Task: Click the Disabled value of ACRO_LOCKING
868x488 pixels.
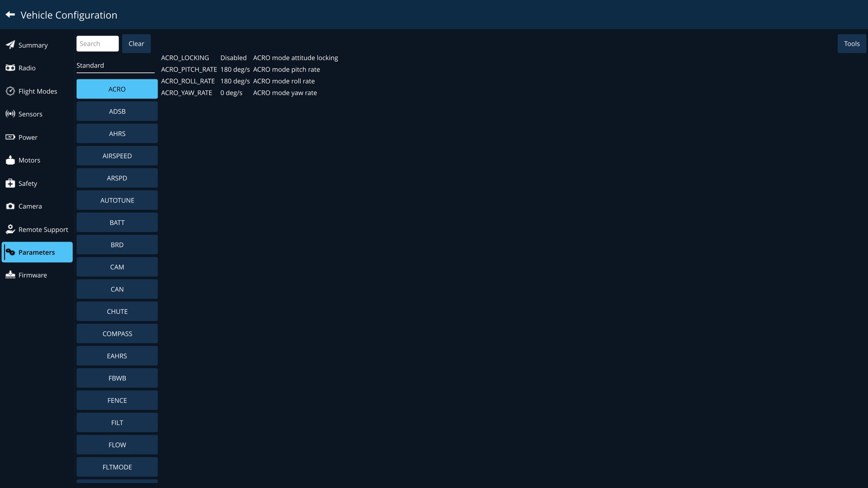Action: [233, 58]
